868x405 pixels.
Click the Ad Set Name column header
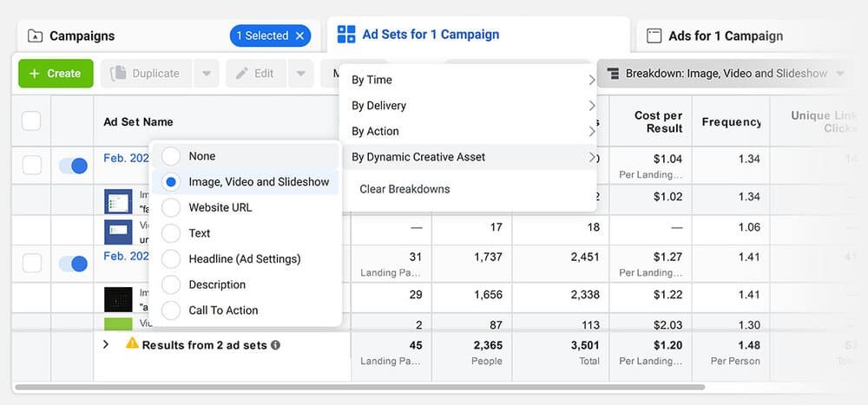138,121
